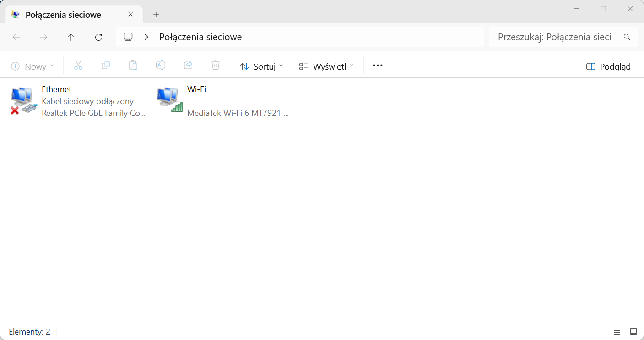Click the Przeszukaj search field
Viewport: 644px width, 340px height.
pos(563,37)
